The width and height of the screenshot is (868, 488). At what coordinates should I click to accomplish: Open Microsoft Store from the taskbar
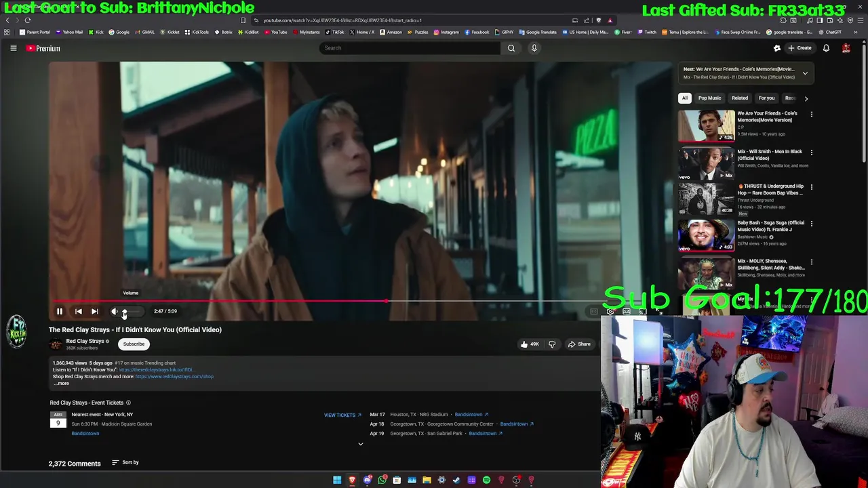[397, 480]
